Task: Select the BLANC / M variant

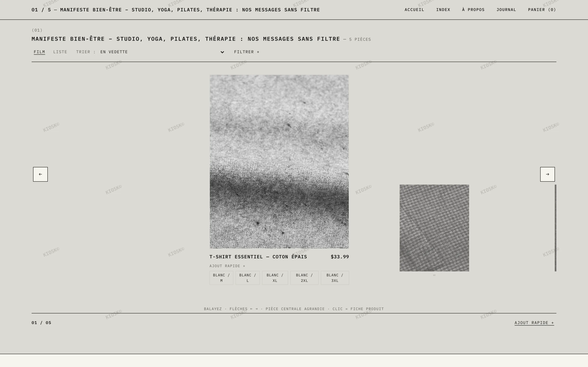Action: (221, 278)
